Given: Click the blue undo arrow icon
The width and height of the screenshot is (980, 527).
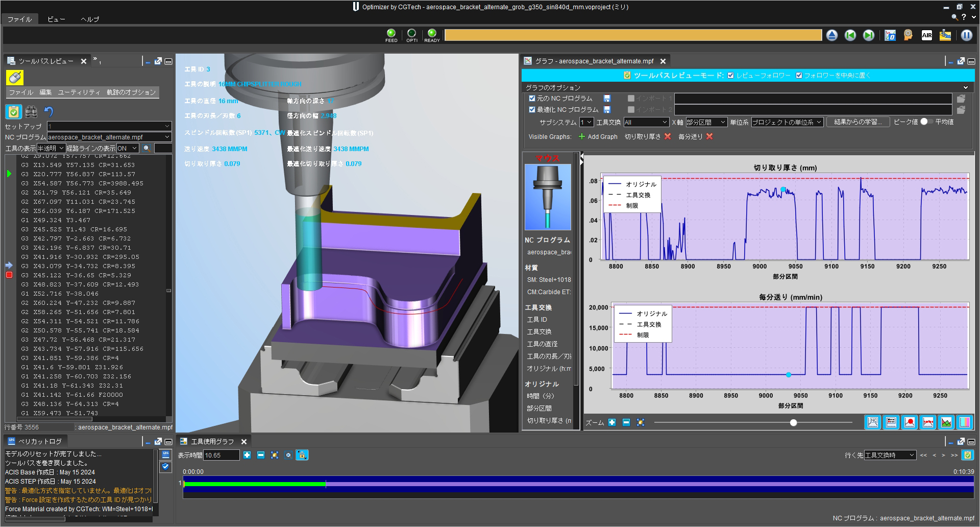Looking at the screenshot, I should pos(49,111).
